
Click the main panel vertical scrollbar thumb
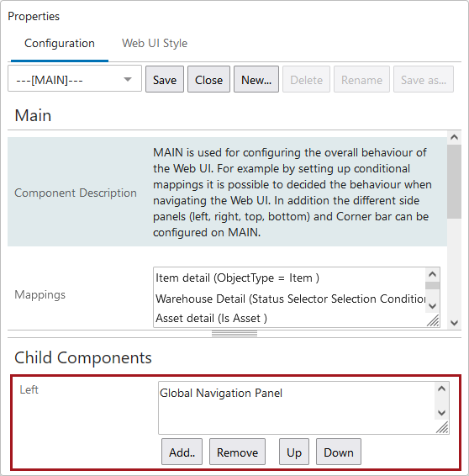[x=454, y=181]
